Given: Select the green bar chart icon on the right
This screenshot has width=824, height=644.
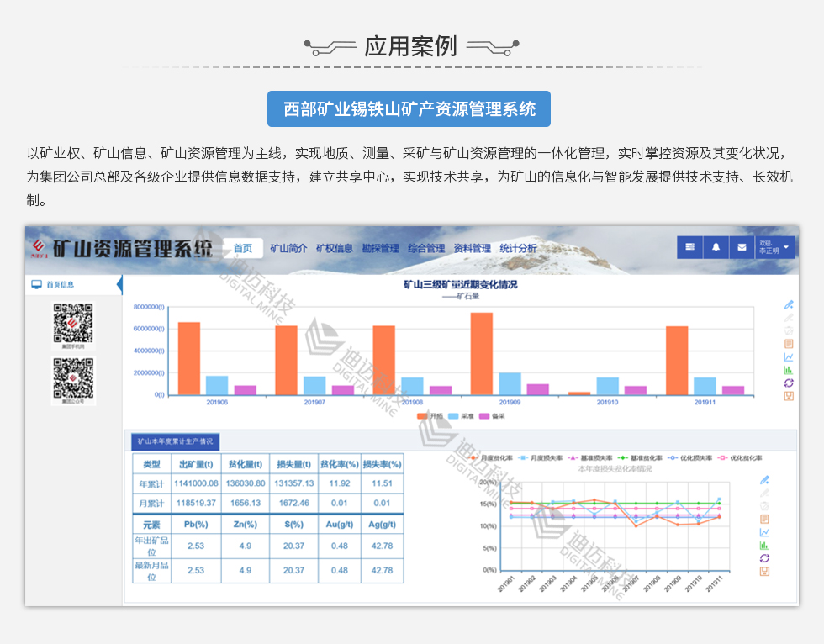Looking at the screenshot, I should [788, 368].
